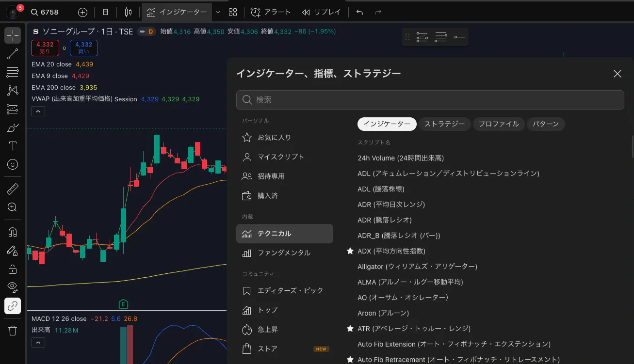This screenshot has width=634, height=364.
Task: Click the candlestick chart type icon
Action: [128, 12]
